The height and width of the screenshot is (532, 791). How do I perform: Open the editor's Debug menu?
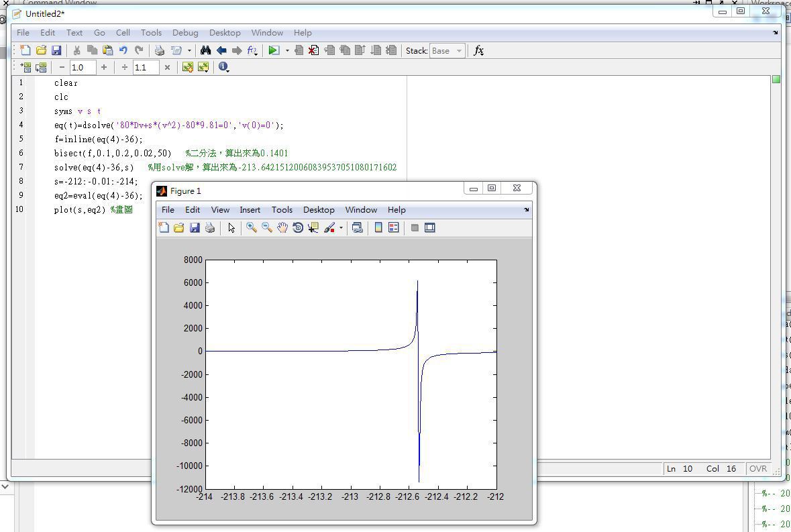[x=185, y=33]
